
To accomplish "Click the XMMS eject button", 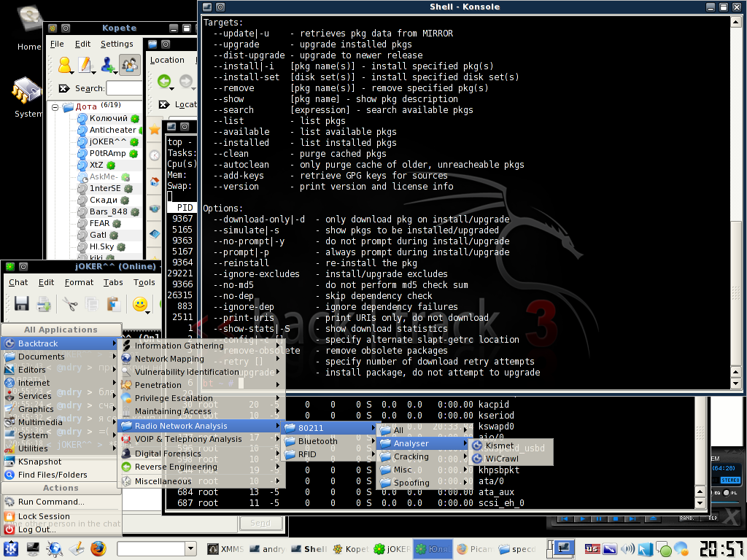I will pos(653,518).
